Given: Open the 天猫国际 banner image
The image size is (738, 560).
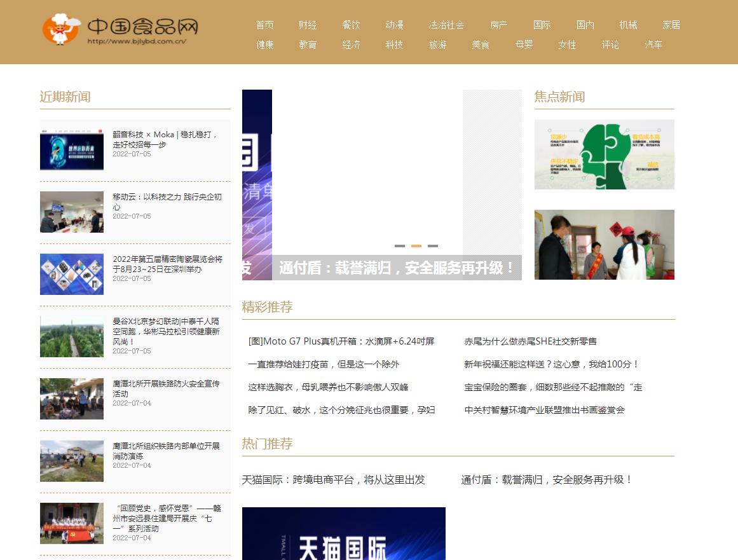Looking at the screenshot, I should click(344, 534).
